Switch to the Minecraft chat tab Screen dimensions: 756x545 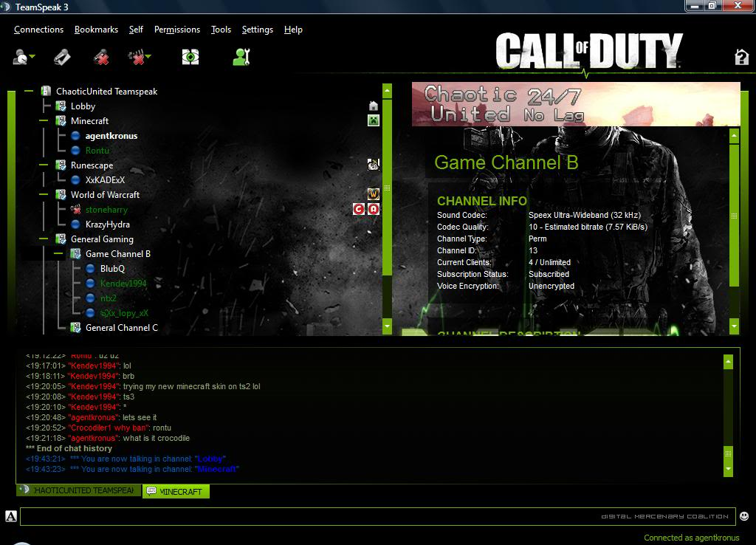[176, 492]
